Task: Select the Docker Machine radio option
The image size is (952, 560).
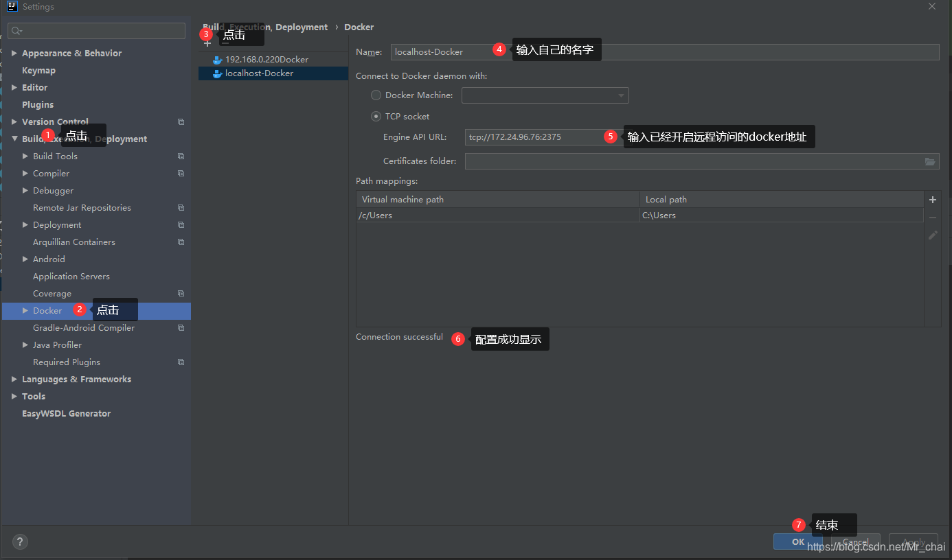Action: [x=376, y=95]
